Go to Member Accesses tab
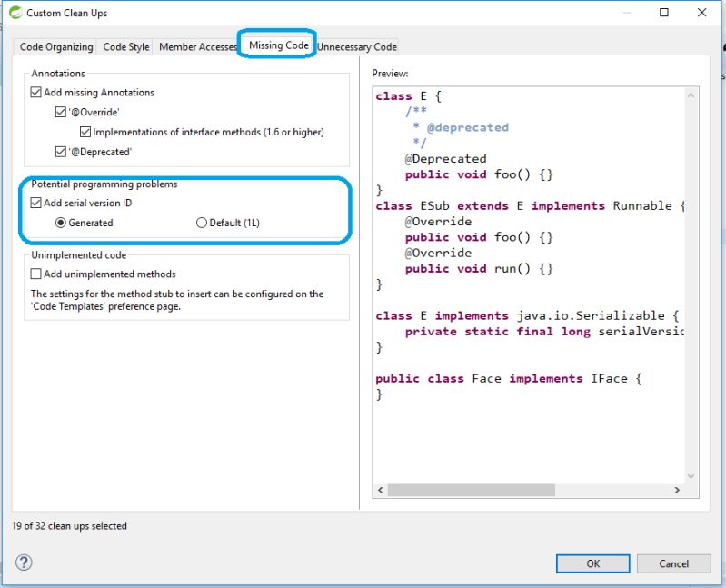 [x=197, y=46]
